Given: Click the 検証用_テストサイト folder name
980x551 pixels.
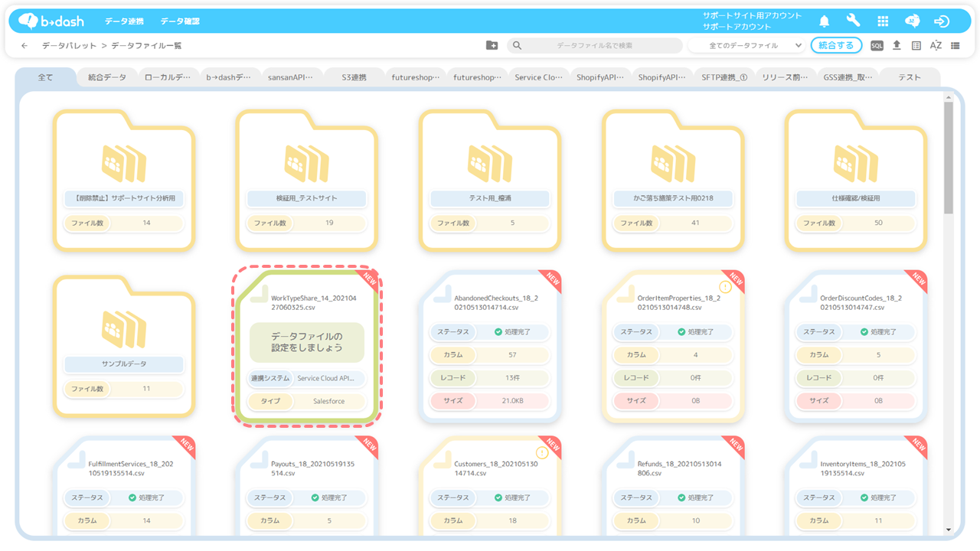Looking at the screenshot, I should [x=307, y=199].
